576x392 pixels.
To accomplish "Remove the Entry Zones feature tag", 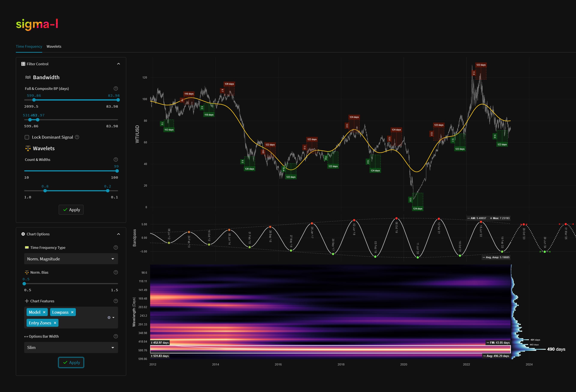I will (55, 323).
